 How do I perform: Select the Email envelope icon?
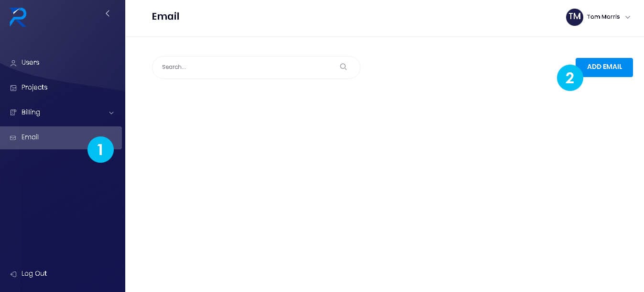(x=13, y=137)
